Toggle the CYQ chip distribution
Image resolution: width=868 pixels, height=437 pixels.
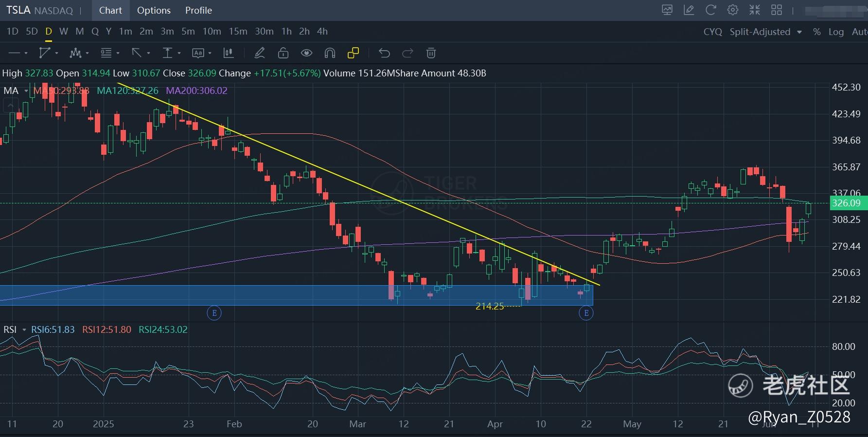point(712,32)
